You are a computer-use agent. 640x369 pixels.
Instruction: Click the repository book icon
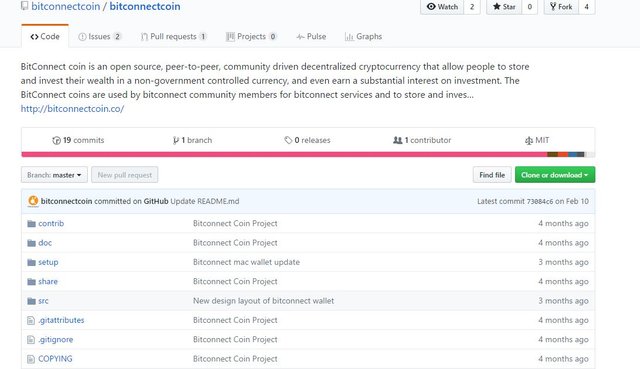click(x=24, y=6)
